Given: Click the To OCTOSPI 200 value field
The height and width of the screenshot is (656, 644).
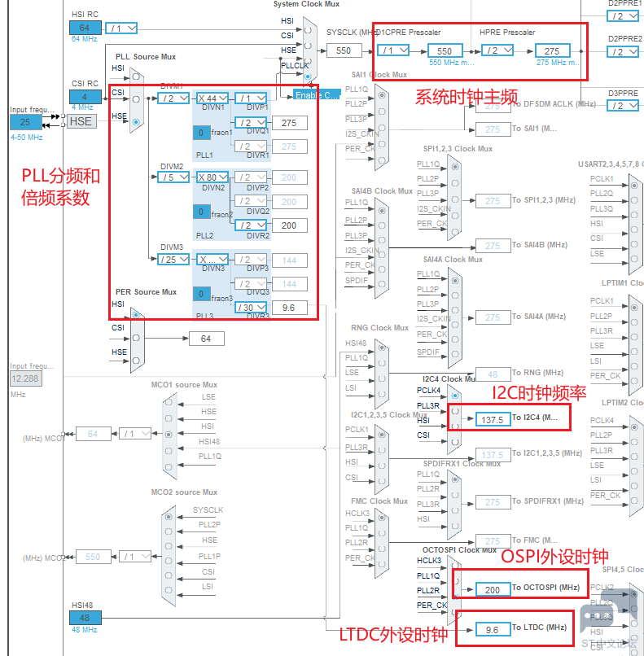Looking at the screenshot, I should (x=493, y=589).
